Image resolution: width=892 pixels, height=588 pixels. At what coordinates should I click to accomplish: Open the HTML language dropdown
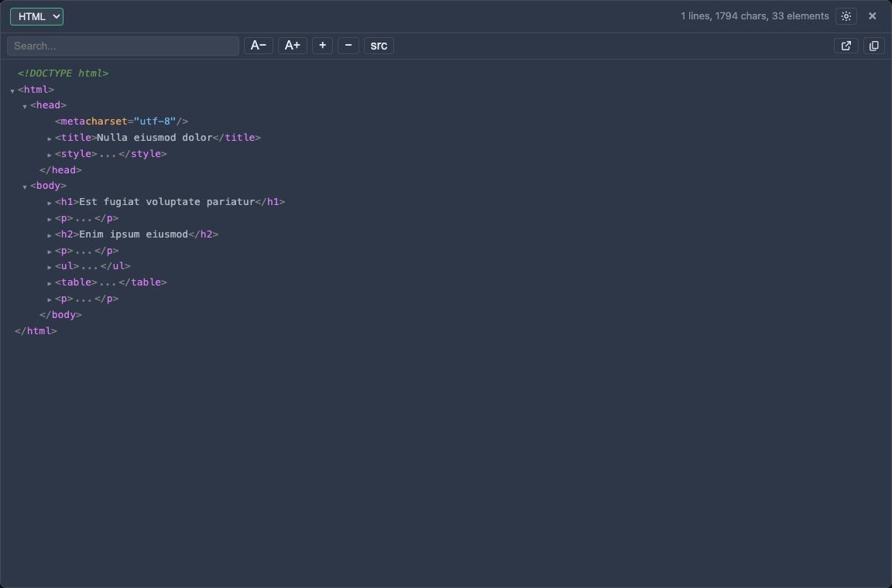[x=36, y=16]
